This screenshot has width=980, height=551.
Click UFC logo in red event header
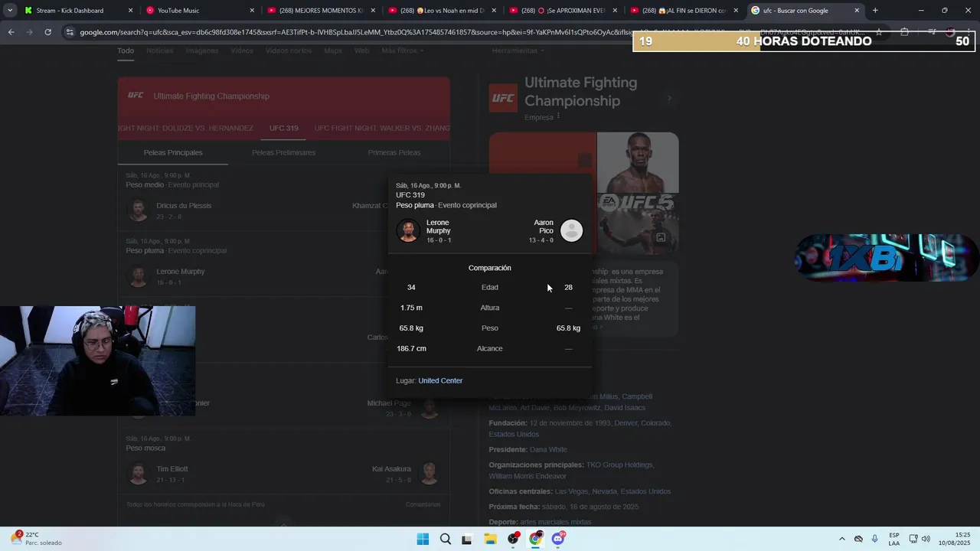tap(136, 96)
